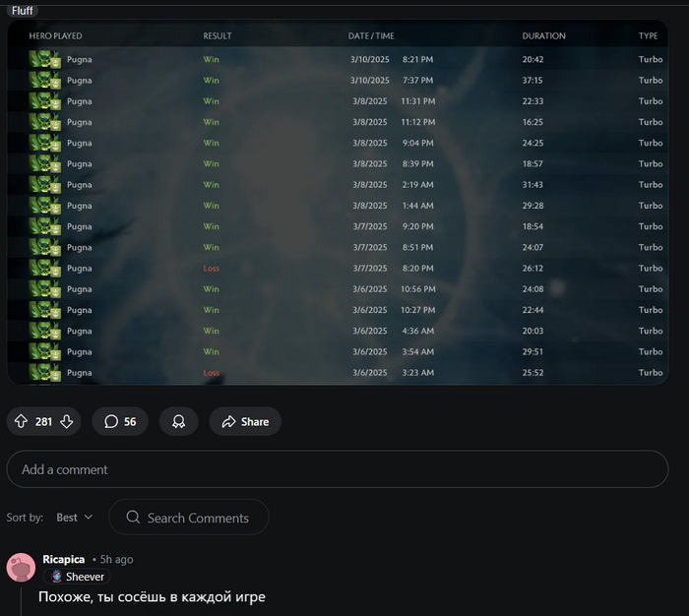
Task: Open the 56 comments button
Action: [120, 422]
